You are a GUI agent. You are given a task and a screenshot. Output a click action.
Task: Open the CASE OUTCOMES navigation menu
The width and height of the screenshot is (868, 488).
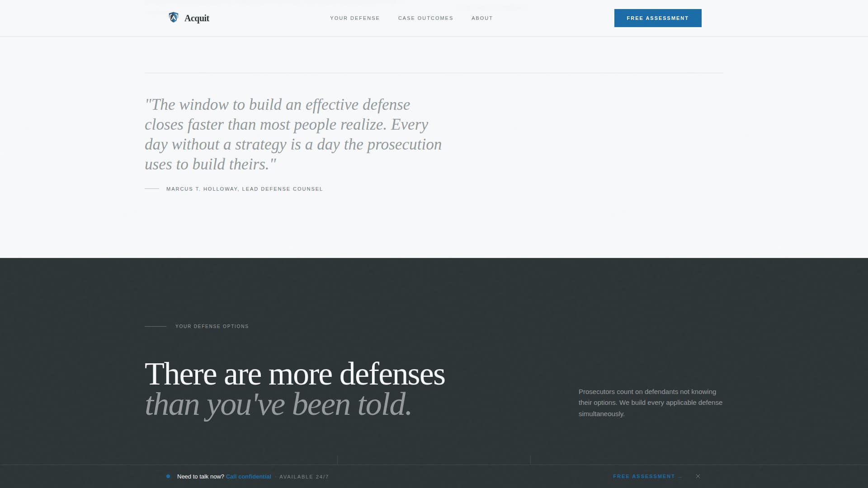pos(425,18)
